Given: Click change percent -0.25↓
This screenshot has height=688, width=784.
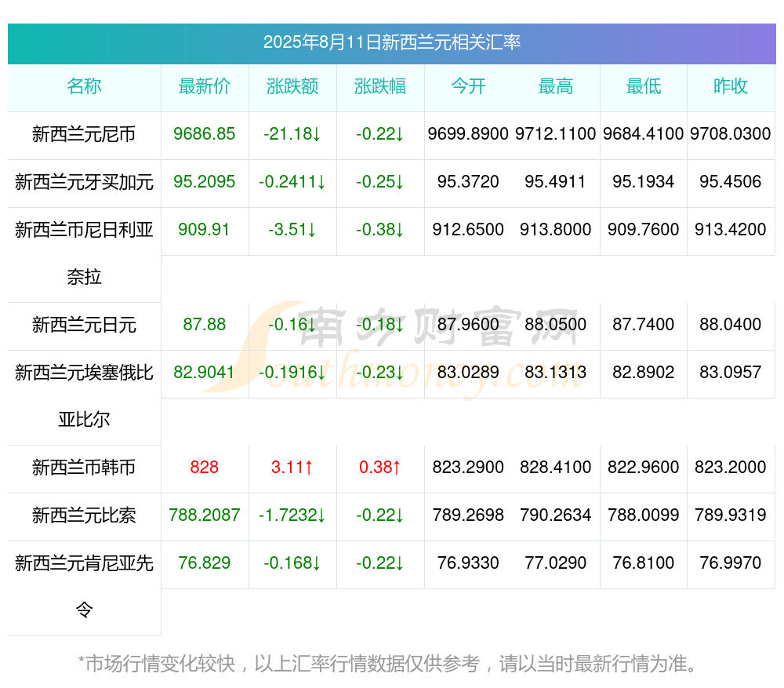Looking at the screenshot, I should (x=380, y=182).
